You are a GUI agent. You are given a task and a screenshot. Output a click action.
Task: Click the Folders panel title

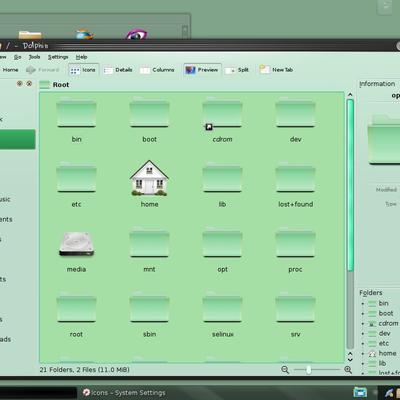371,293
